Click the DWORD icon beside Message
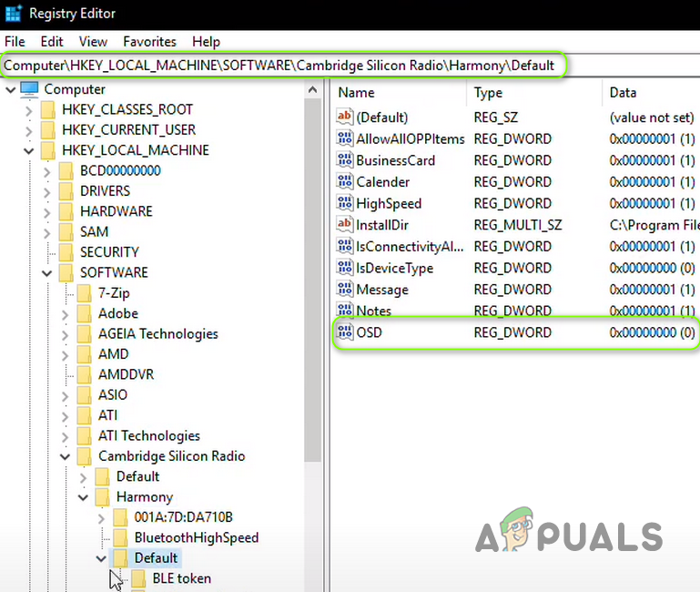The image size is (700, 592). 345,289
